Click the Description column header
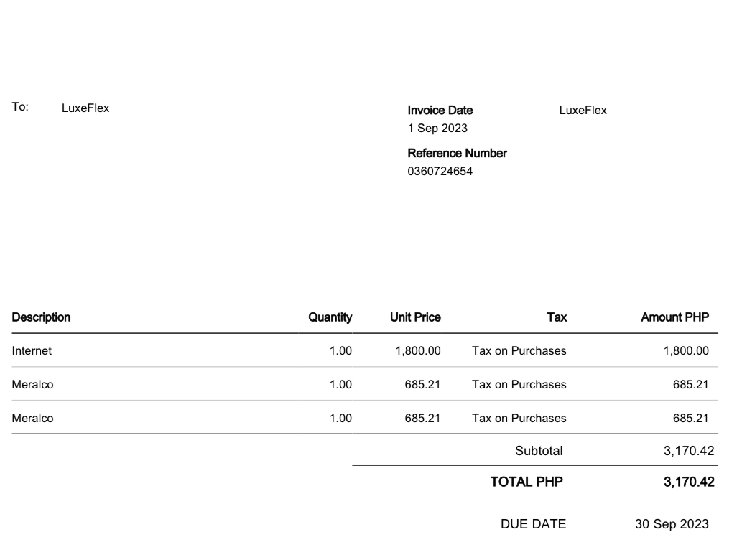 coord(41,317)
